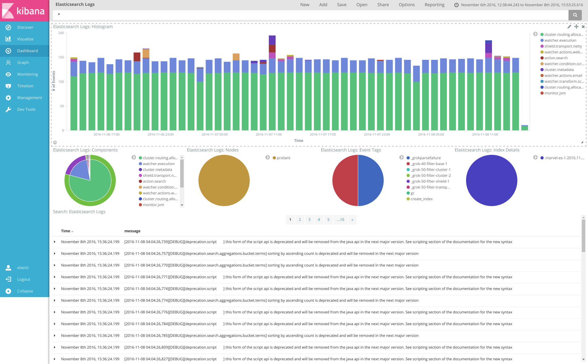
Task: Go to results page 2
Action: [x=300, y=220]
